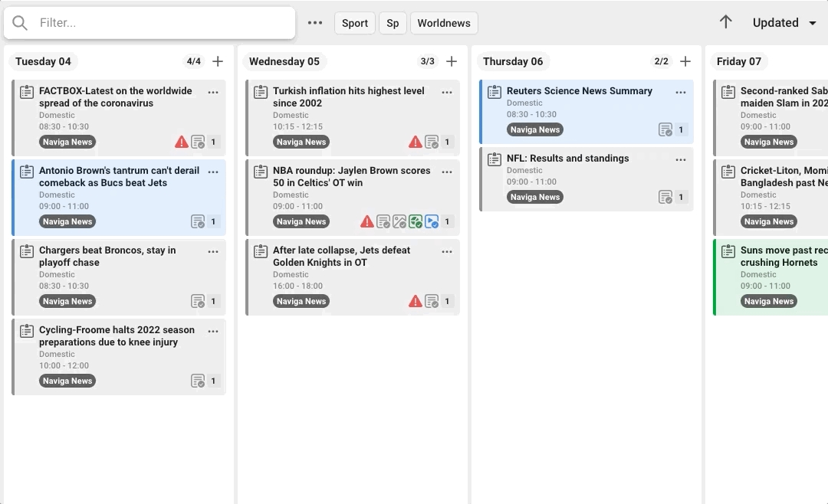828x504 pixels.
Task: Toggle the Sp filter chip
Action: point(393,23)
